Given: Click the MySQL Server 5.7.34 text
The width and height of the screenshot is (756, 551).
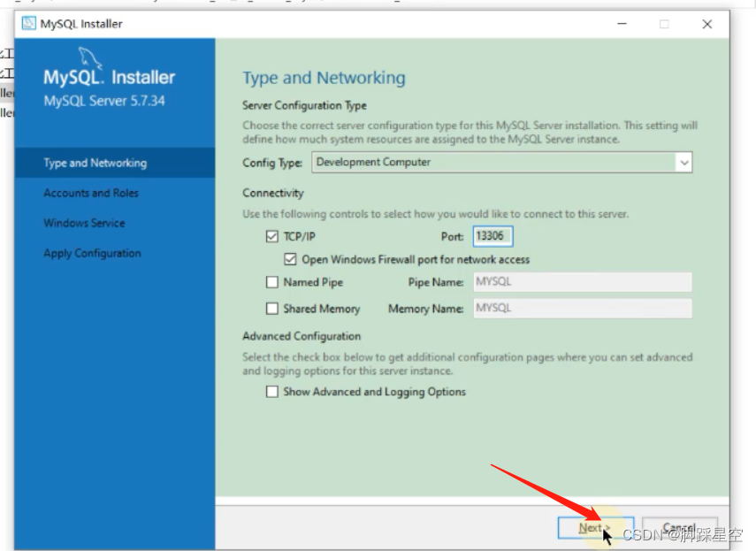Looking at the screenshot, I should point(104,101).
